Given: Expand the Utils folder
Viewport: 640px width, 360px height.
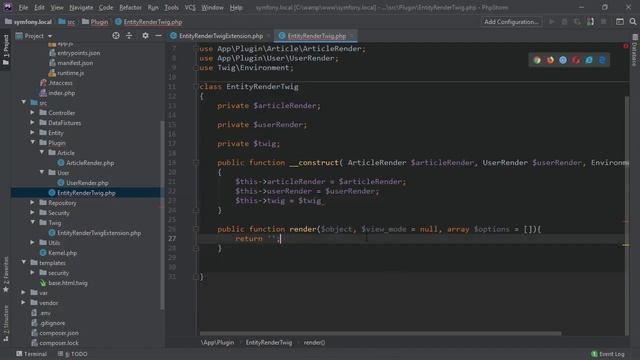Looking at the screenshot, I should pos(33,242).
